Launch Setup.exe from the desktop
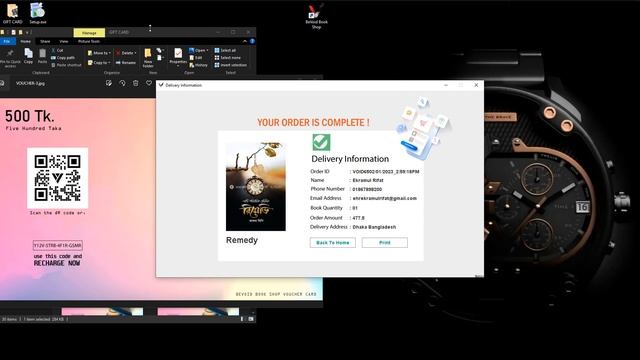This screenshot has width=640, height=360. (38, 13)
